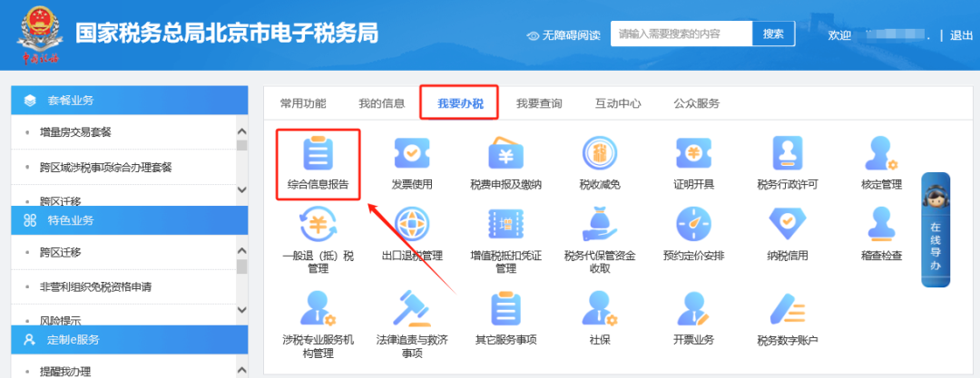The image size is (980, 378).
Task: Open 法律追责与救济事项 icon
Action: tap(412, 308)
